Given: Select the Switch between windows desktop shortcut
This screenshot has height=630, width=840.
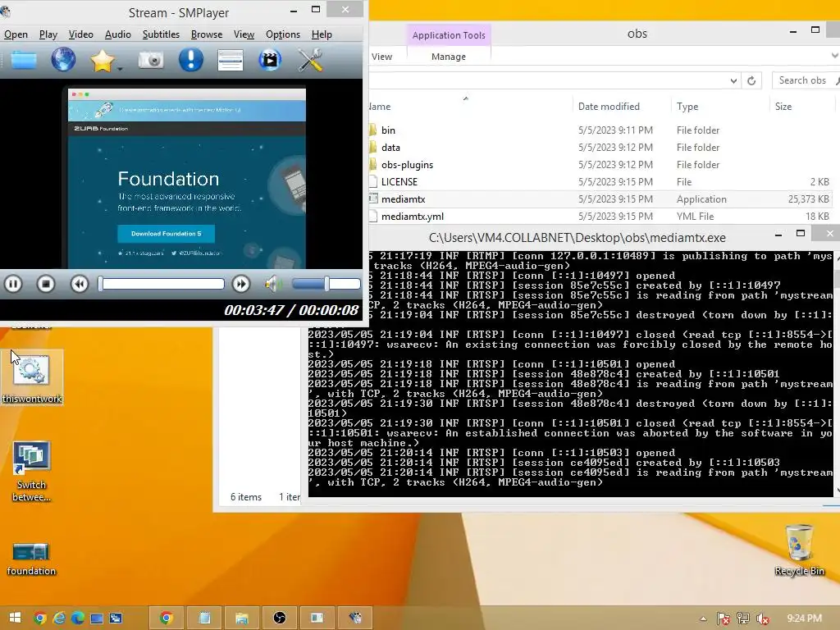Looking at the screenshot, I should [x=32, y=471].
